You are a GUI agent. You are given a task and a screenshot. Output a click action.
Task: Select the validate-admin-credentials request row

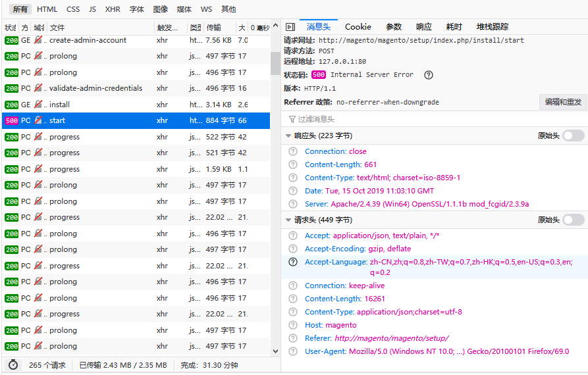[x=95, y=88]
